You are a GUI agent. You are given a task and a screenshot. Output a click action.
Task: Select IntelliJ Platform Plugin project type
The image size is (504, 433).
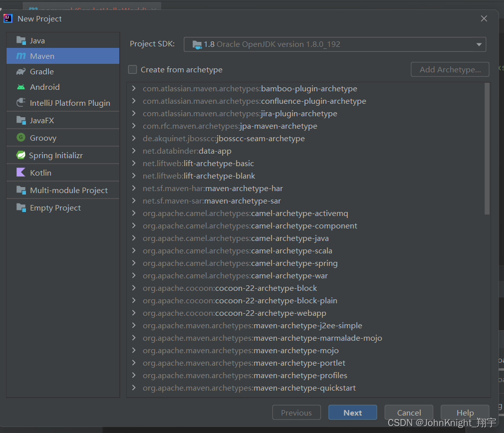tap(63, 103)
